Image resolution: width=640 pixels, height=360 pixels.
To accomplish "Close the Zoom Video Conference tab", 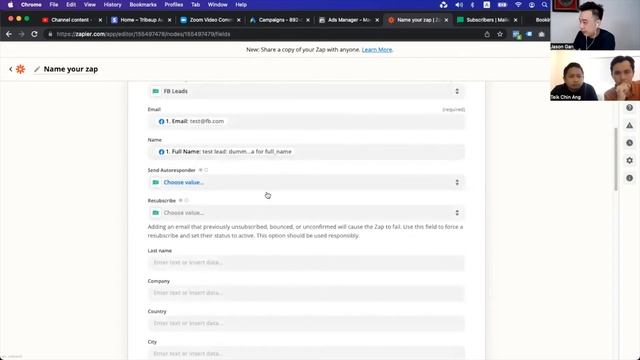I will click(x=239, y=20).
